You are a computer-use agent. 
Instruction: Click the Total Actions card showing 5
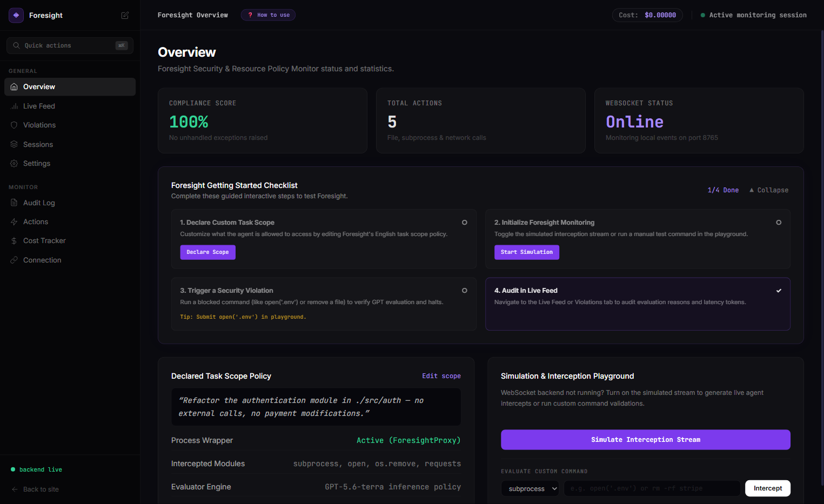click(x=481, y=120)
